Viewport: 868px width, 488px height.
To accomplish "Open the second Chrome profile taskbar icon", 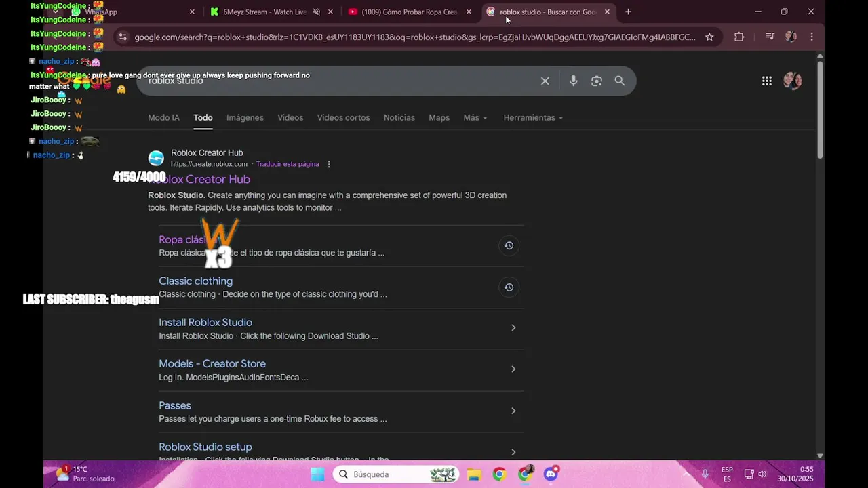I will [x=526, y=474].
